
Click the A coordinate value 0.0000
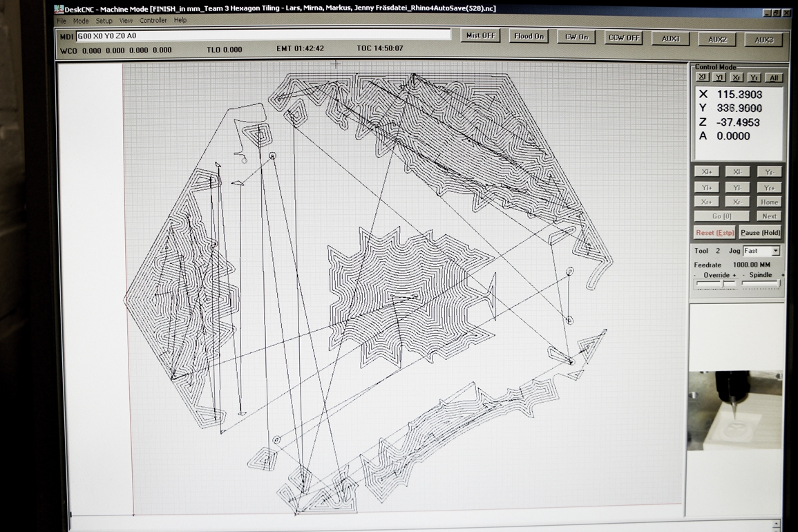pos(733,136)
